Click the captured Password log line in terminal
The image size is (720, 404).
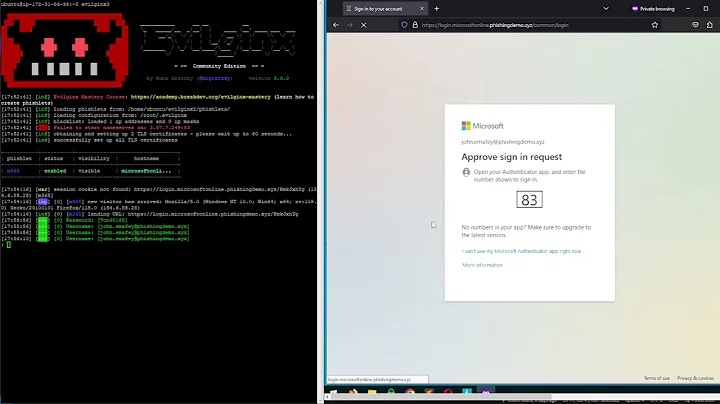click(x=64, y=220)
